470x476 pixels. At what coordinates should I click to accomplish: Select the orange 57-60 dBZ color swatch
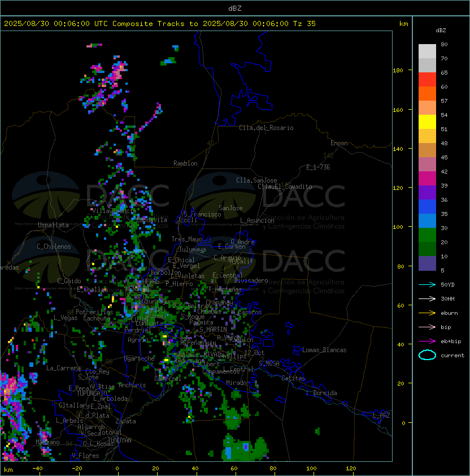427,94
